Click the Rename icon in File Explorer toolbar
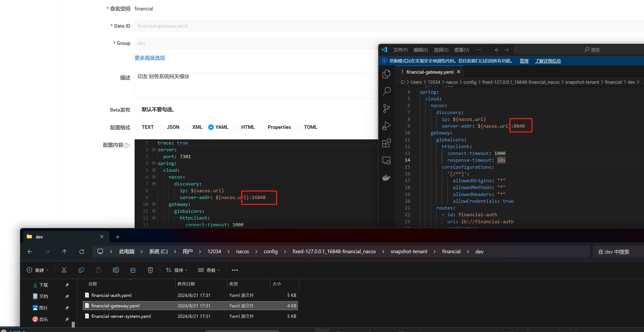 tap(116, 270)
